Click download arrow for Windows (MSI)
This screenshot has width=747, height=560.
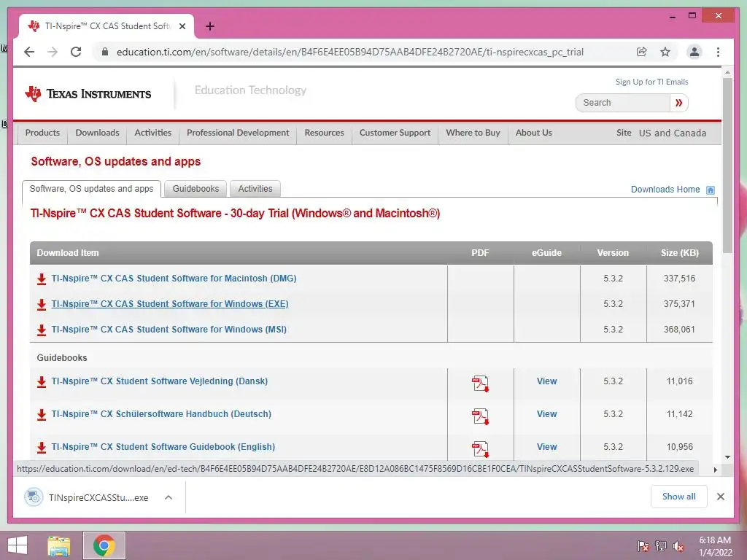pos(42,330)
